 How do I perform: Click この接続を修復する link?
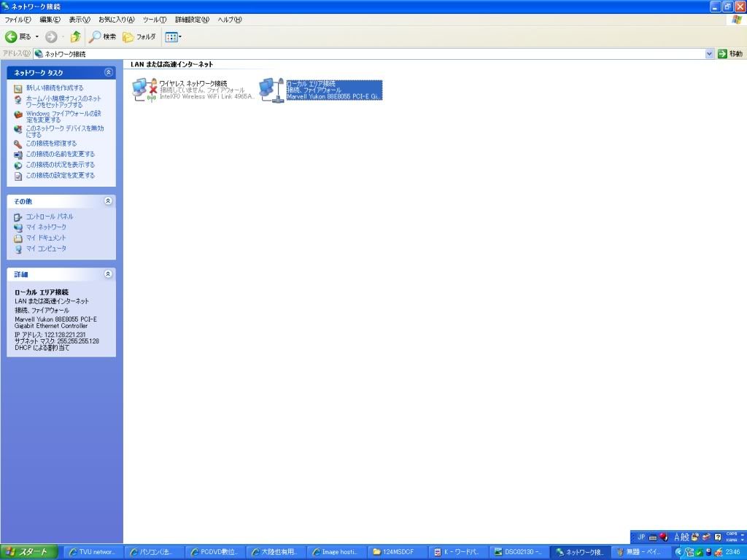51,144
